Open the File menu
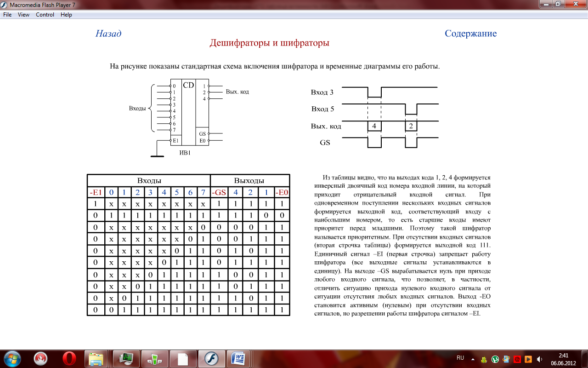 7,15
